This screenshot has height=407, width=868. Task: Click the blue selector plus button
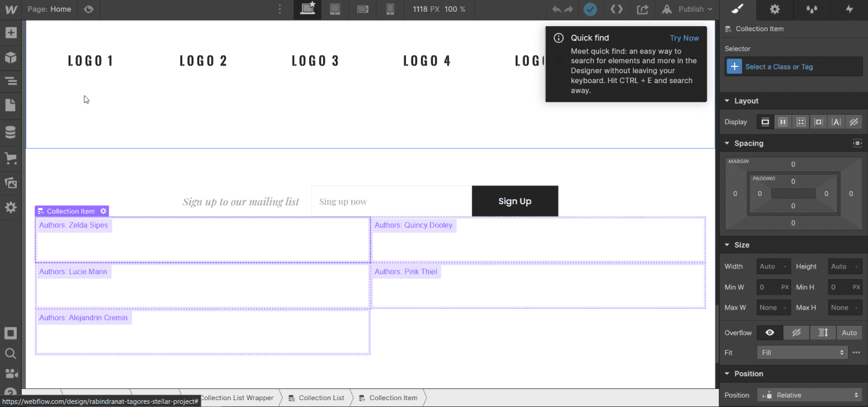734,66
